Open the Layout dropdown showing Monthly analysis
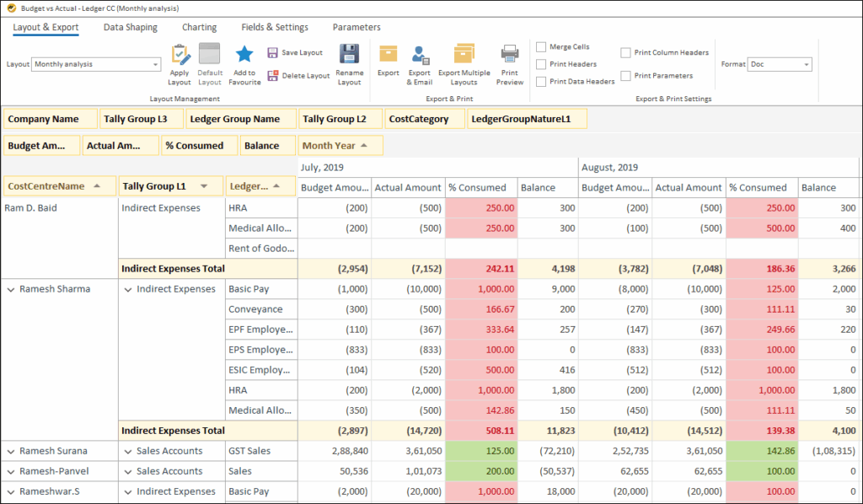 point(95,64)
